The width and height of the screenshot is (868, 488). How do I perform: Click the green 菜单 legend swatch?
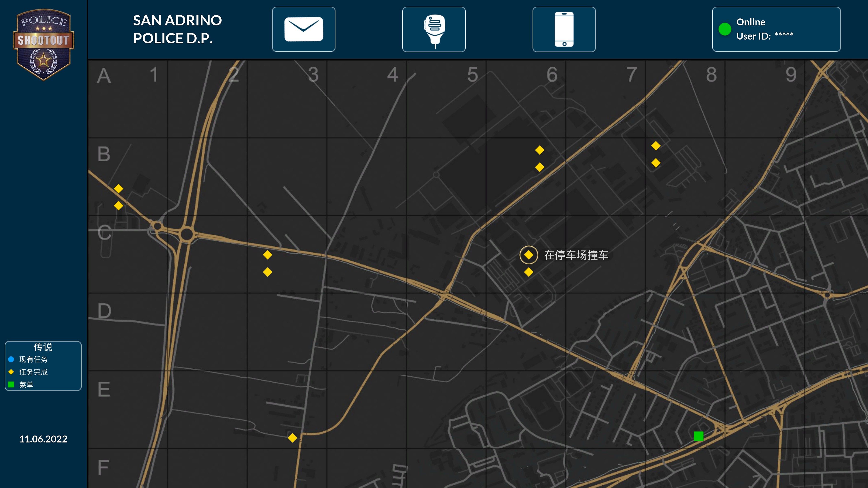[x=11, y=384]
